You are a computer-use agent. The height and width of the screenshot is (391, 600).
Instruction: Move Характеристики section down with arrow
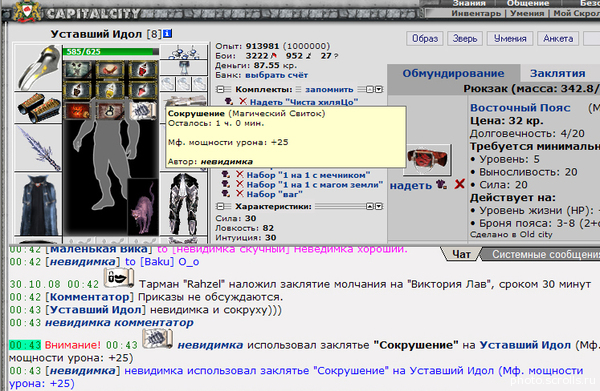(378, 207)
